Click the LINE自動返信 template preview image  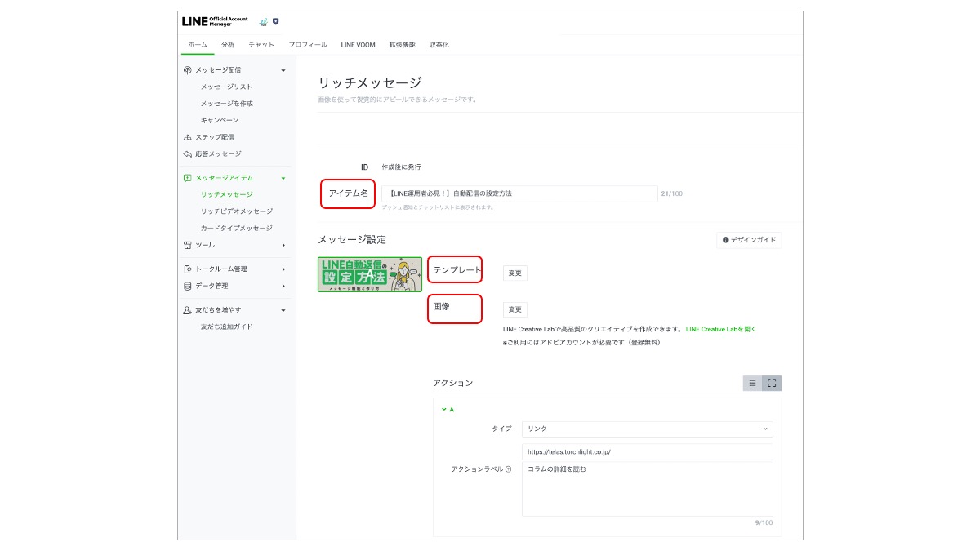[370, 274]
